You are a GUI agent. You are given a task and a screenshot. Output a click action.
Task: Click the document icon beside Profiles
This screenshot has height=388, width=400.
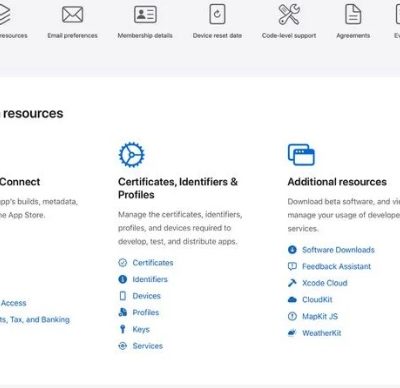123,312
